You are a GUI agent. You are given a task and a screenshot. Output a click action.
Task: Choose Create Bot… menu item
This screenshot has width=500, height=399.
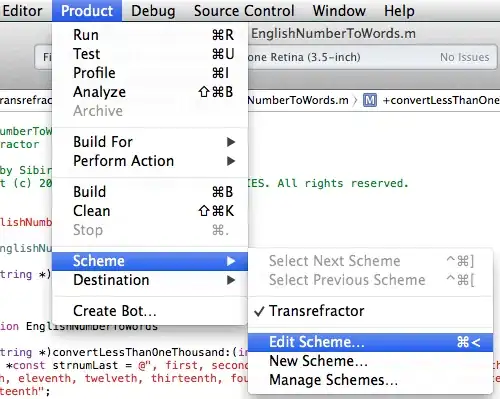tap(150, 311)
